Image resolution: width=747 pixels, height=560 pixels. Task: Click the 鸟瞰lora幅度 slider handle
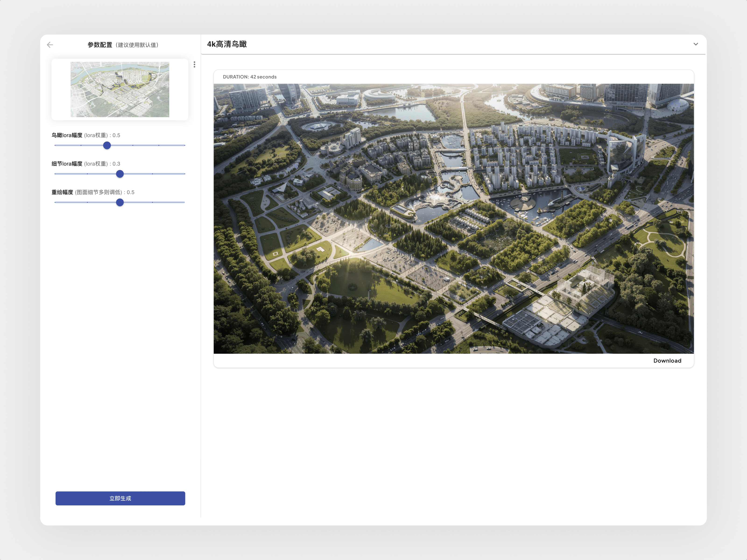[107, 146]
